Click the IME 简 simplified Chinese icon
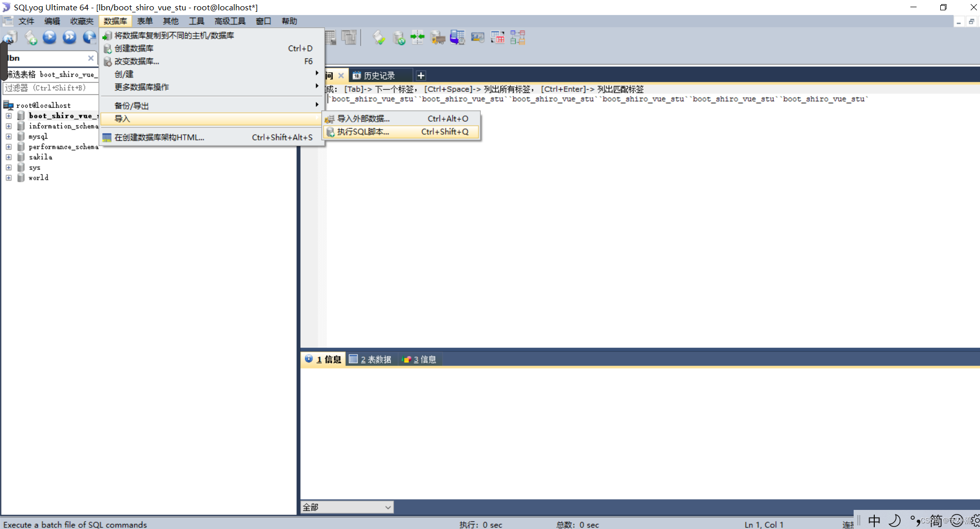The height and width of the screenshot is (529, 980). [x=936, y=520]
